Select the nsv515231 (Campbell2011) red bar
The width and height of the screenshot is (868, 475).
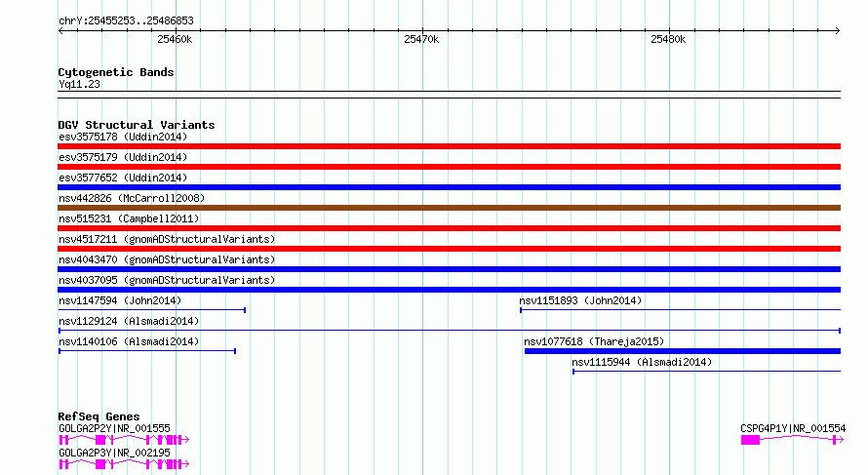(449, 228)
